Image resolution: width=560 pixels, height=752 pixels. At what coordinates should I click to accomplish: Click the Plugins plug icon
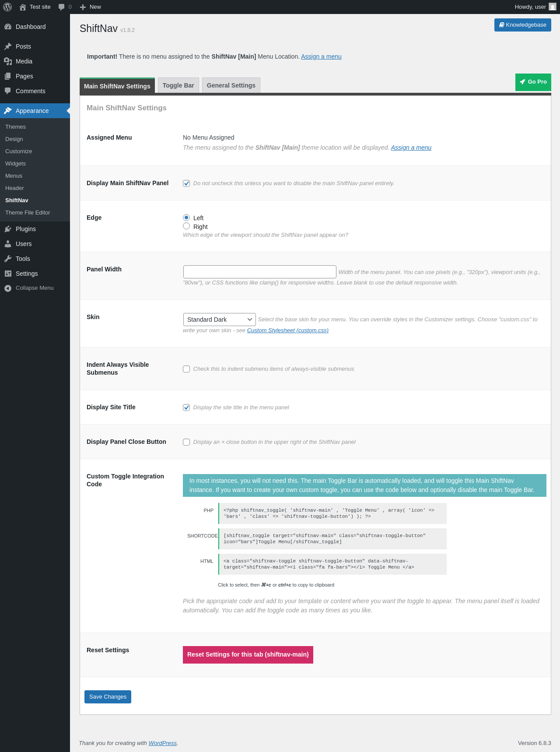click(8, 229)
